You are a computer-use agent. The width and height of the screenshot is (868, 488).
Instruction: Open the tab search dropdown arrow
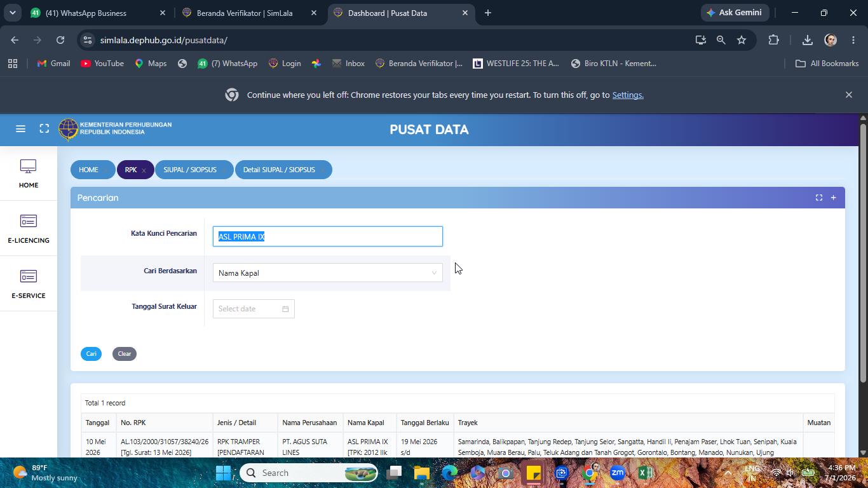point(12,13)
